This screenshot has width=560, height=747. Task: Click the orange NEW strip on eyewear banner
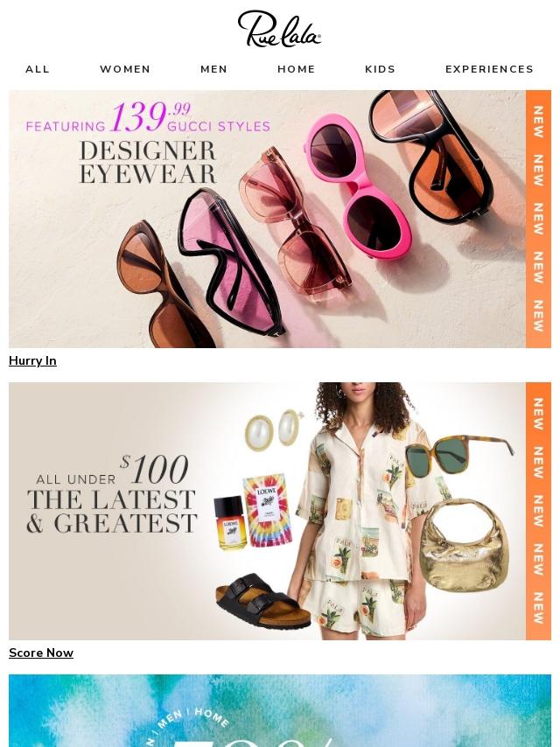pos(538,219)
